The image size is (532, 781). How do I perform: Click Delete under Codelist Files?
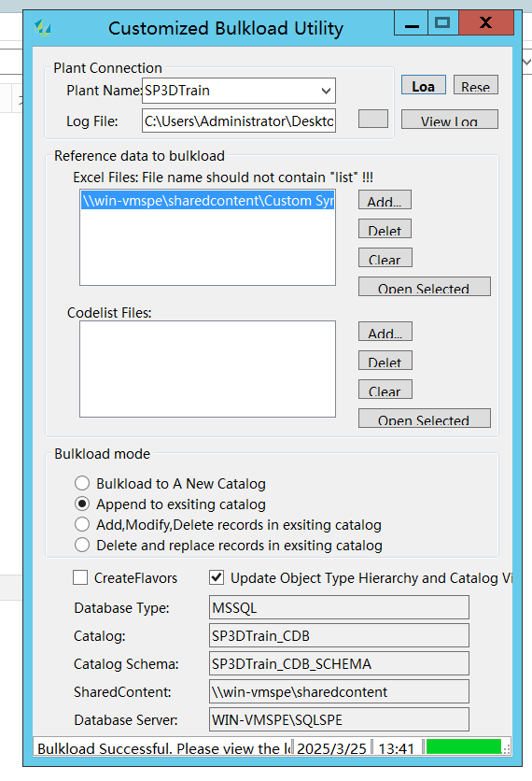pos(385,360)
